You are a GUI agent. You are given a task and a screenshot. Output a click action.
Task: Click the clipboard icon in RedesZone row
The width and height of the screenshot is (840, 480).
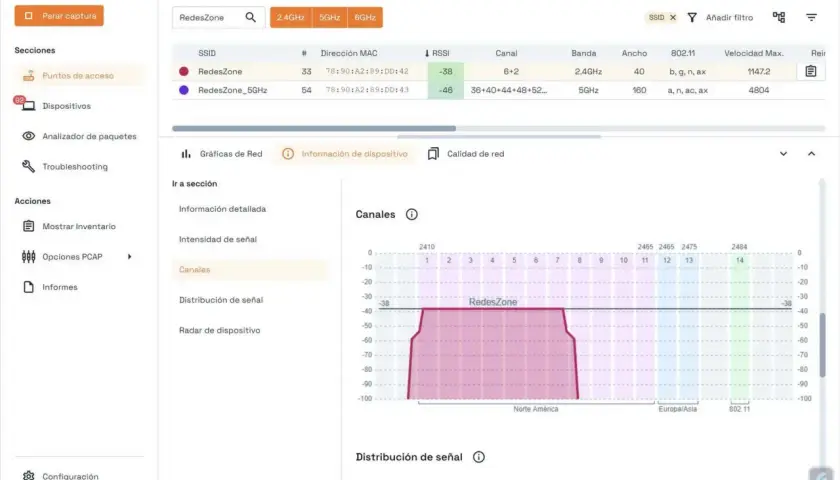tap(811, 71)
